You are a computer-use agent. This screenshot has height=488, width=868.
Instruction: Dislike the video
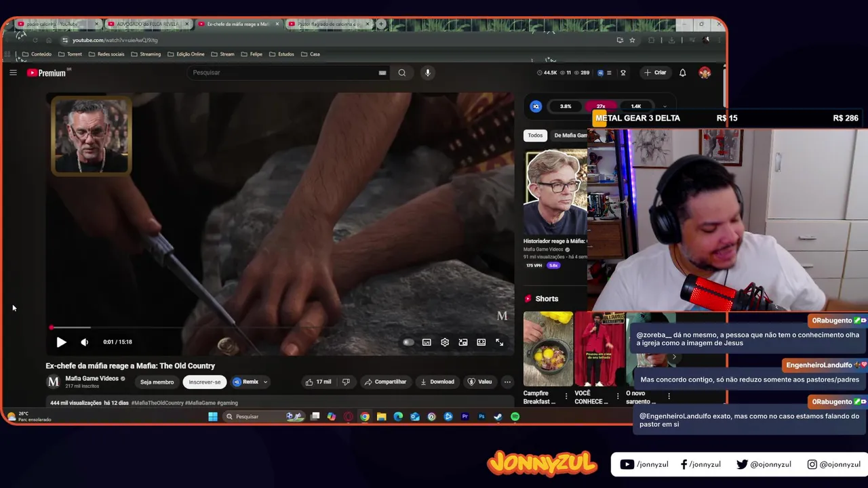click(x=346, y=382)
